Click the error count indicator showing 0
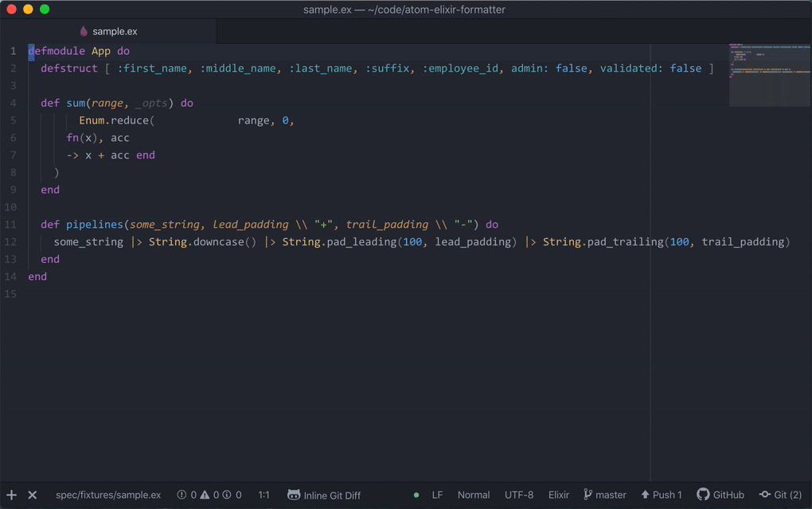Screen dimensions: 812x509 pos(187,495)
